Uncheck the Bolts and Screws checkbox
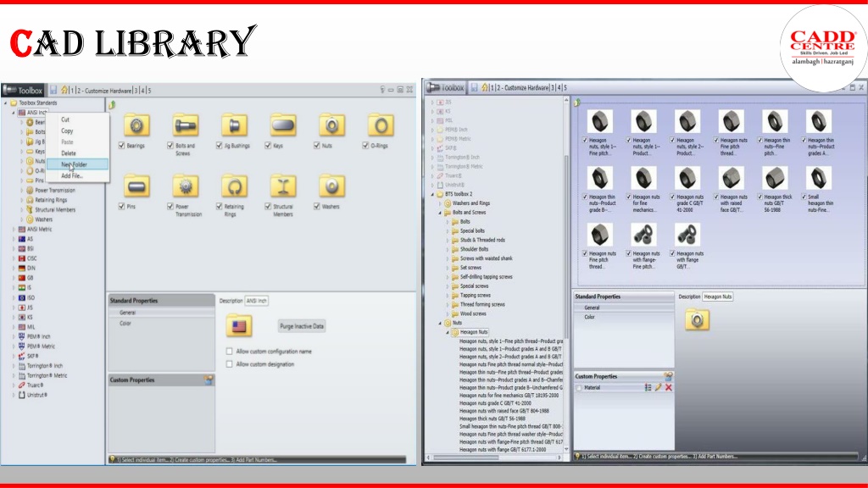 point(170,146)
